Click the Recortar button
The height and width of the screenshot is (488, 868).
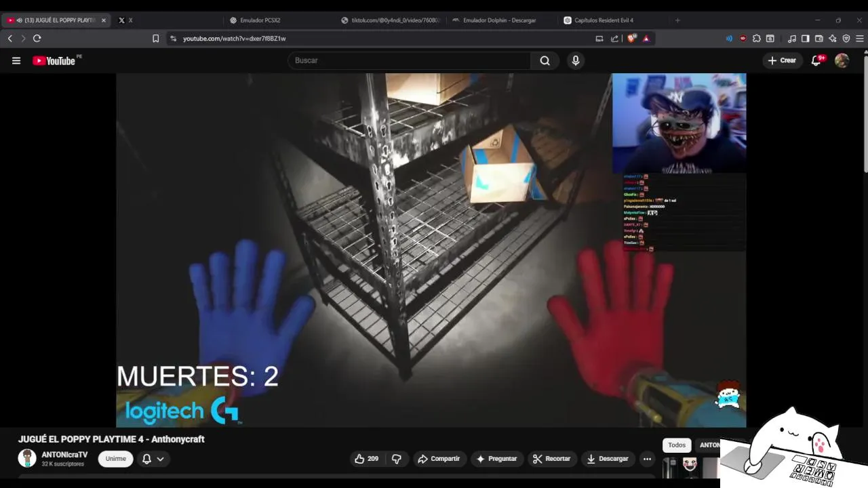[552, 459]
